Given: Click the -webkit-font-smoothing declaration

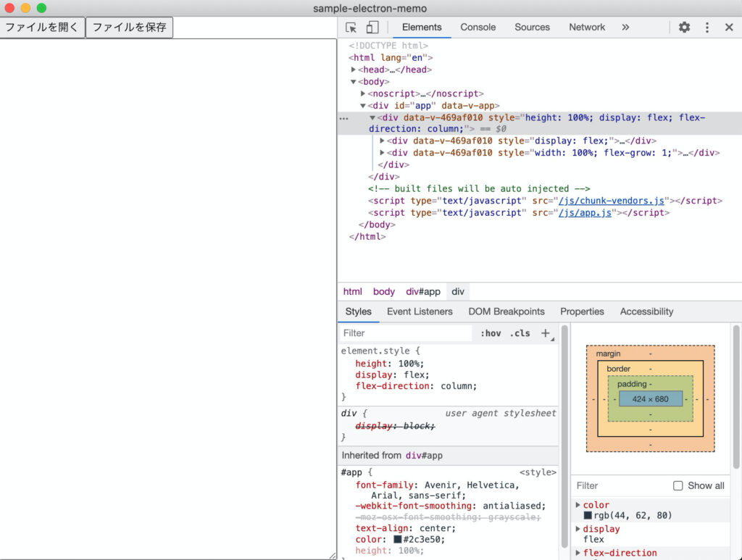Looking at the screenshot, I should point(451,506).
